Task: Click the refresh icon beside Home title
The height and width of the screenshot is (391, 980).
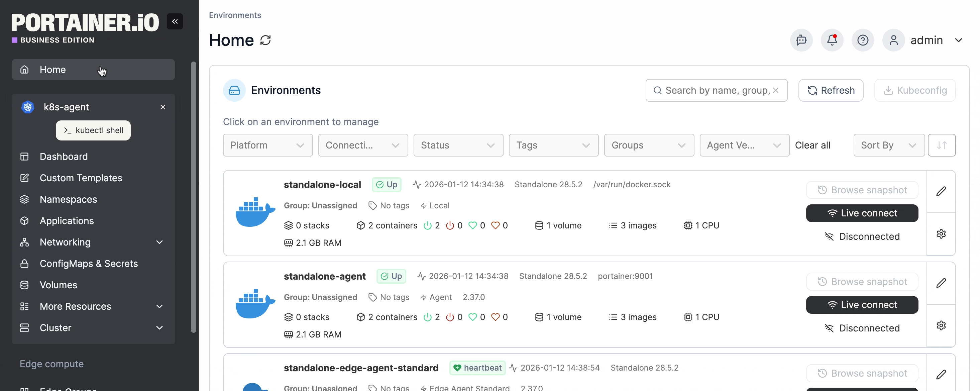Action: pyautogui.click(x=265, y=40)
